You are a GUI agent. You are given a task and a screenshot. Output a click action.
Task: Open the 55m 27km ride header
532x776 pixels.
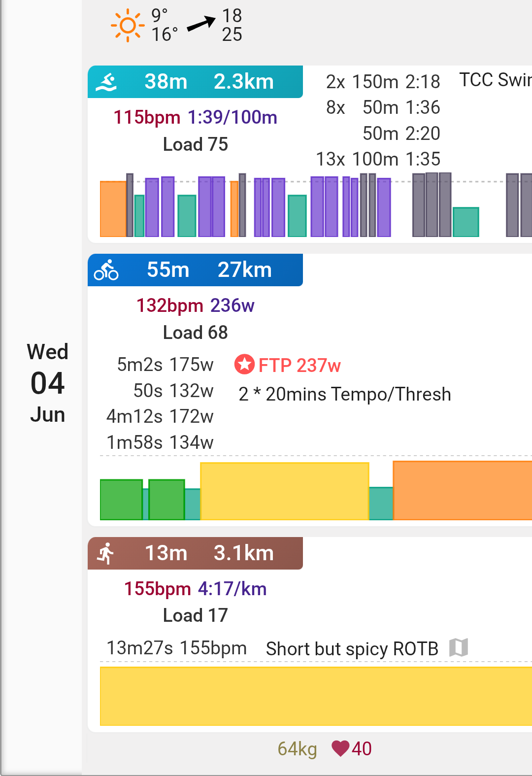coord(195,270)
